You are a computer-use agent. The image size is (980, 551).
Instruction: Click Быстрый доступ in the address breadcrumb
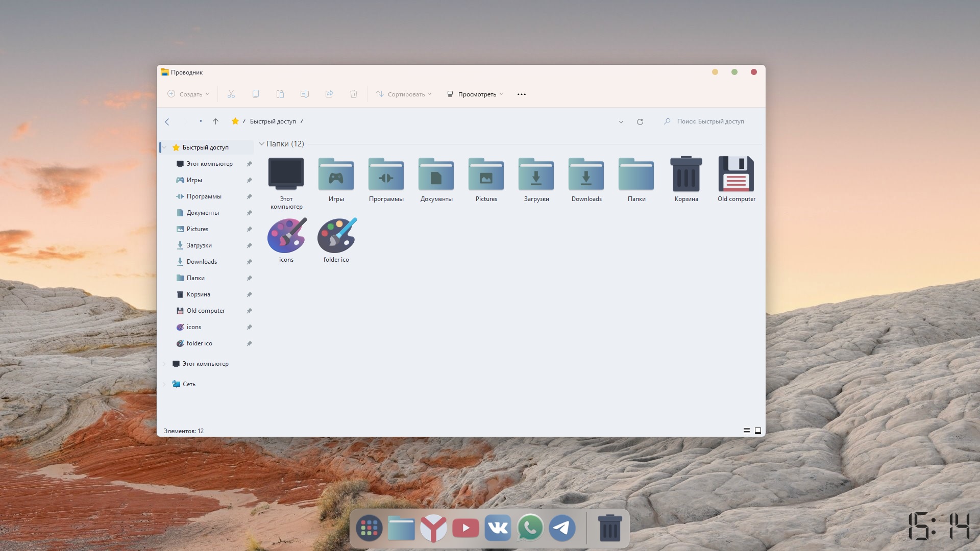click(273, 121)
